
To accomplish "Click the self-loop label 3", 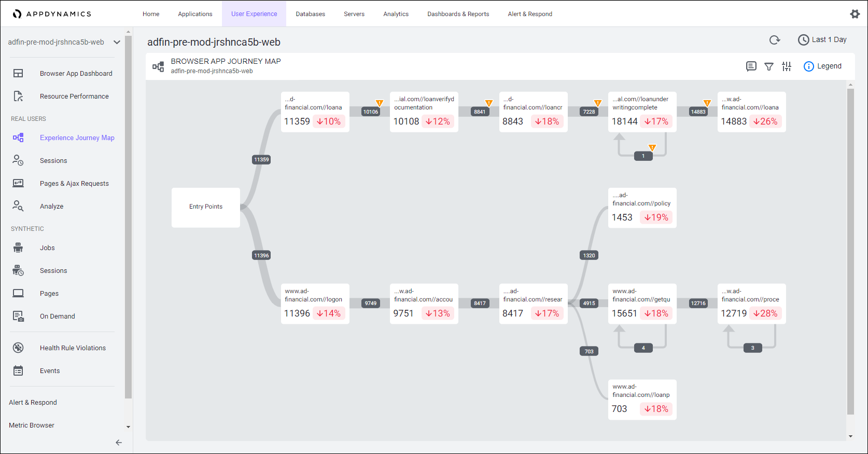I will 753,348.
